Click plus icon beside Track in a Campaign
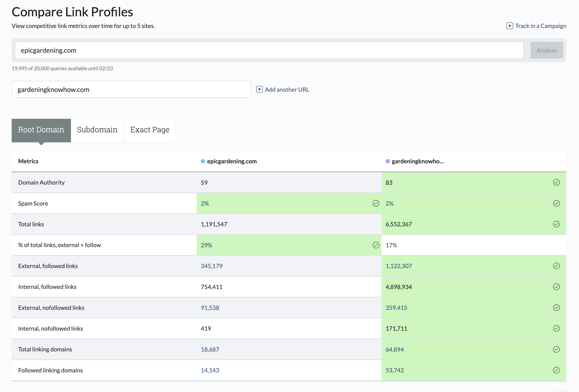This screenshot has height=392, width=579. pyautogui.click(x=509, y=26)
